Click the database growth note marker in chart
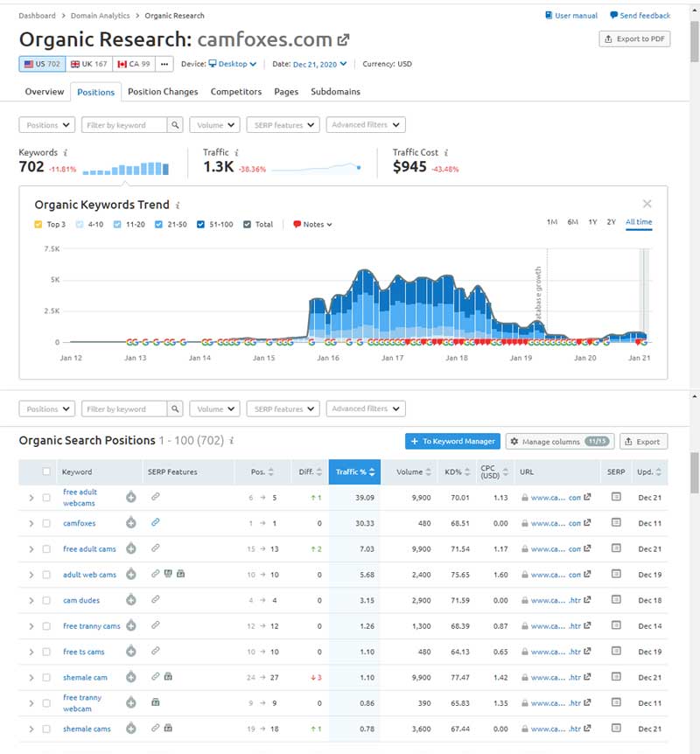 click(538, 293)
